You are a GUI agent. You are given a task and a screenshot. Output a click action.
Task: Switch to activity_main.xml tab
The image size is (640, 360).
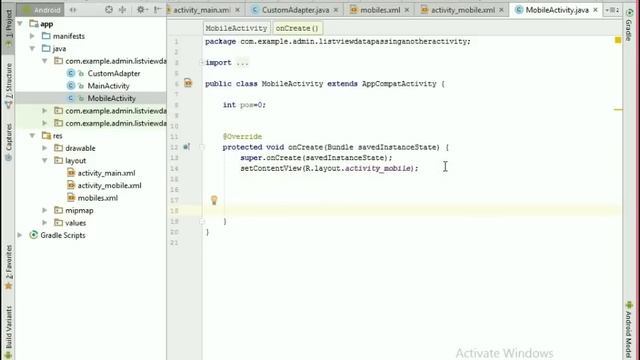coord(201,10)
